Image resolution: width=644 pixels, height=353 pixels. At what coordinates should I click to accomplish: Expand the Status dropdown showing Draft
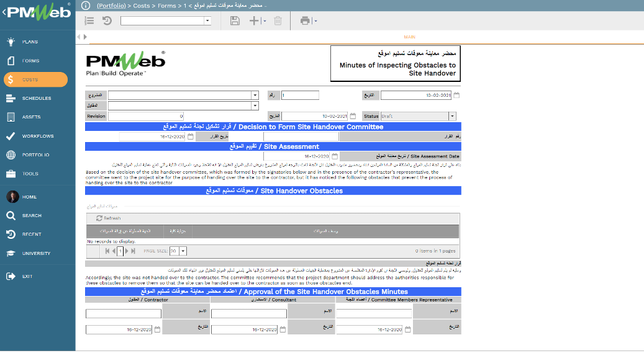click(x=452, y=116)
